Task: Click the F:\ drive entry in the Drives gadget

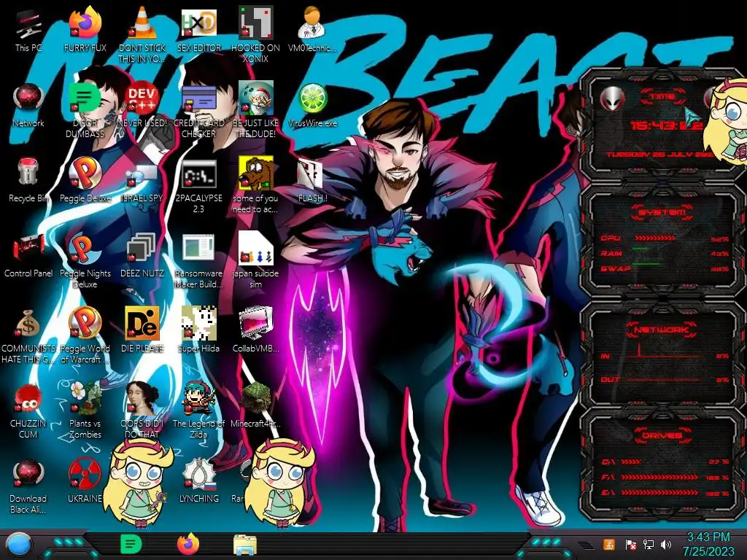Action: 665,477
